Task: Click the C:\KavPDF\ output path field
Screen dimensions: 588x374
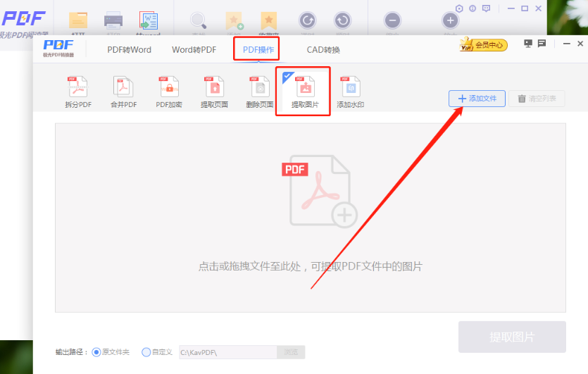Action: (228, 352)
